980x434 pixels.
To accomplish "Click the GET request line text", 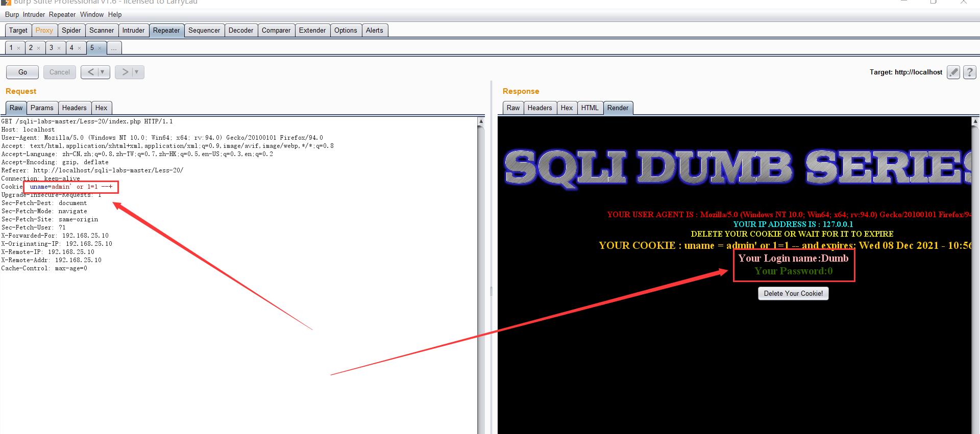I will (x=87, y=121).
